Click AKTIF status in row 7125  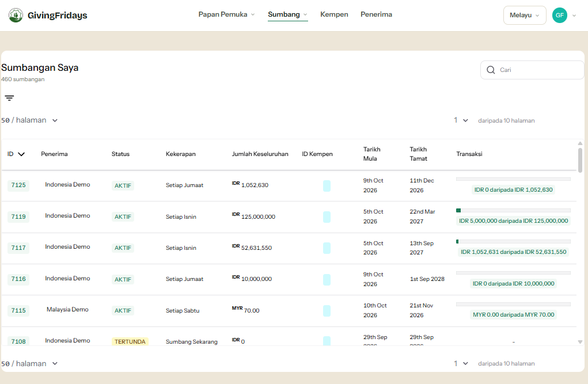[x=123, y=185]
